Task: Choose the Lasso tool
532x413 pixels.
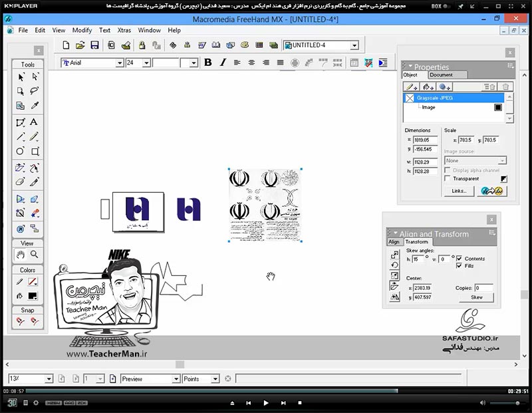Action: click(35, 91)
